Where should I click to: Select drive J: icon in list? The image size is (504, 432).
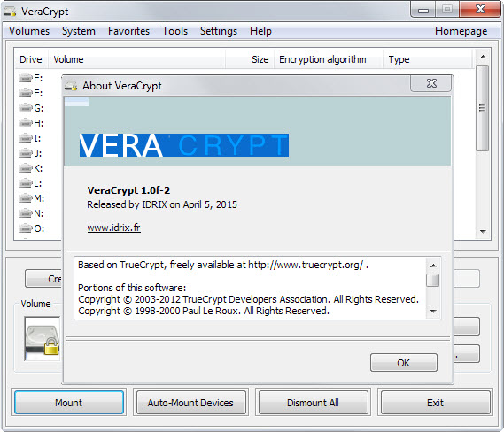25,153
